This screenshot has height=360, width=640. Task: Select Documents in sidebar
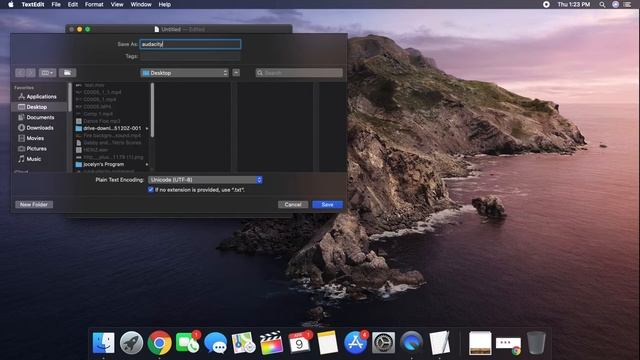[40, 118]
